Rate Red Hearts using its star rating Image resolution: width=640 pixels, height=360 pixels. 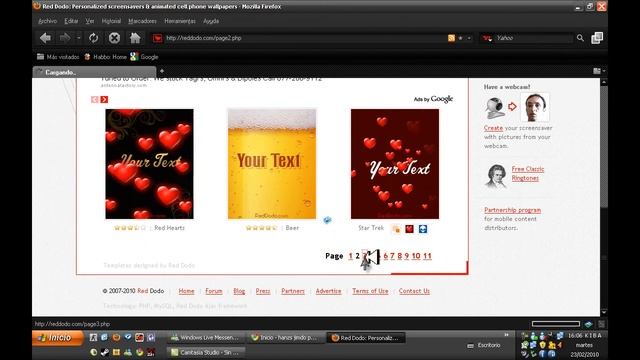click(x=130, y=228)
